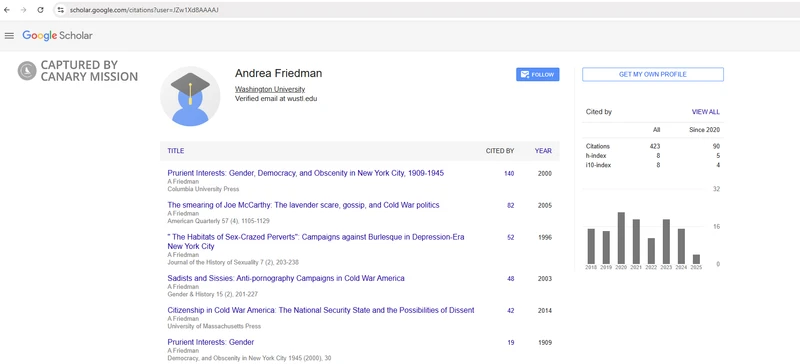Image resolution: width=800 pixels, height=364 pixels.
Task: Open Washington University link
Action: (x=270, y=89)
